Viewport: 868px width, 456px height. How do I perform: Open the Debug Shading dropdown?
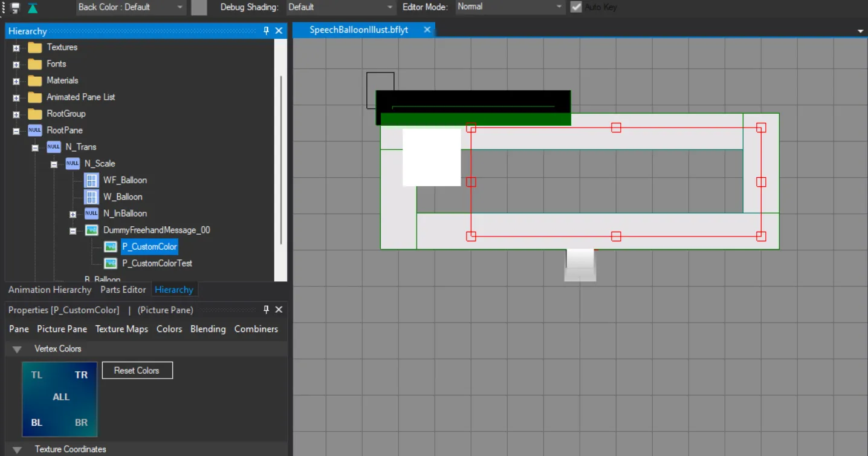tap(390, 7)
